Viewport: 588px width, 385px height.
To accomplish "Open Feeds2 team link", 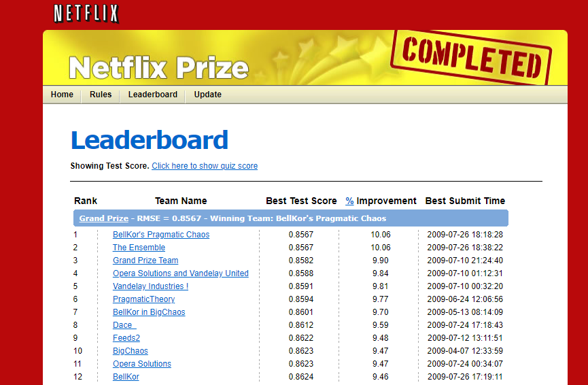I will click(126, 338).
